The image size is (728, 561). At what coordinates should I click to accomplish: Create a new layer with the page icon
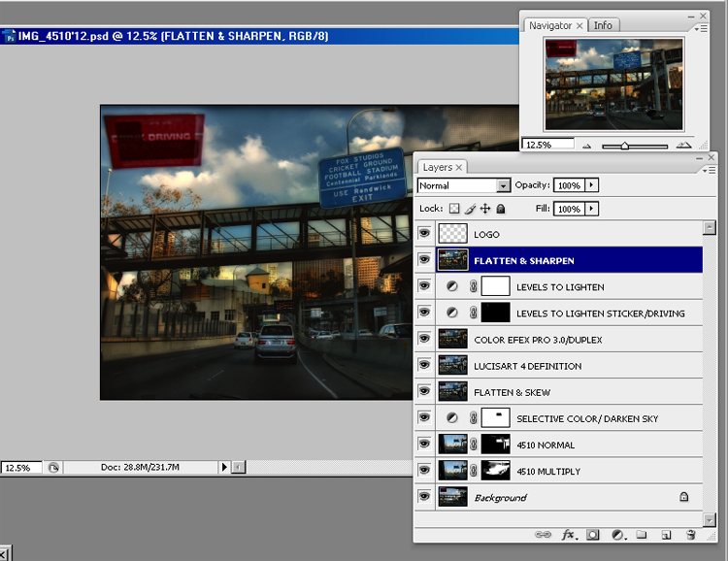point(666,535)
